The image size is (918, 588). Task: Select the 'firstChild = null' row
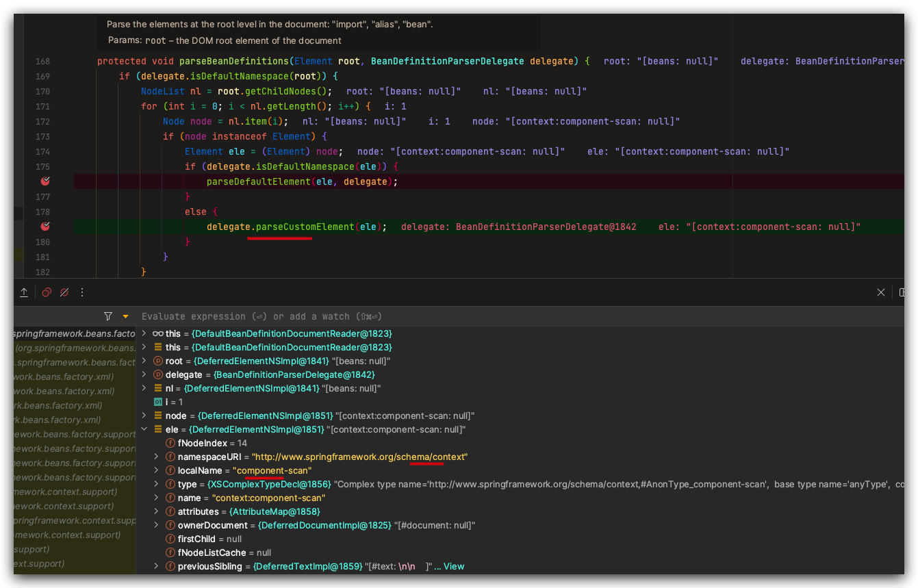point(520,539)
